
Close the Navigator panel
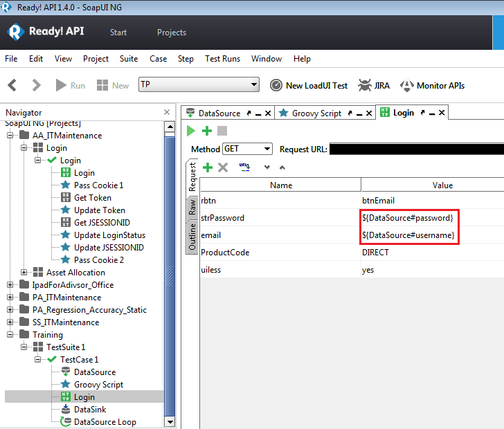166,112
